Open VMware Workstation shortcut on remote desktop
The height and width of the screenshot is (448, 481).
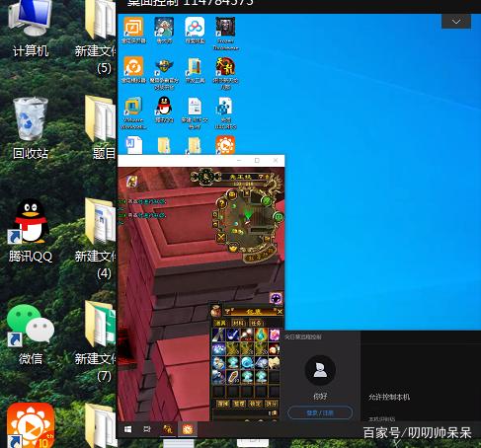133,112
